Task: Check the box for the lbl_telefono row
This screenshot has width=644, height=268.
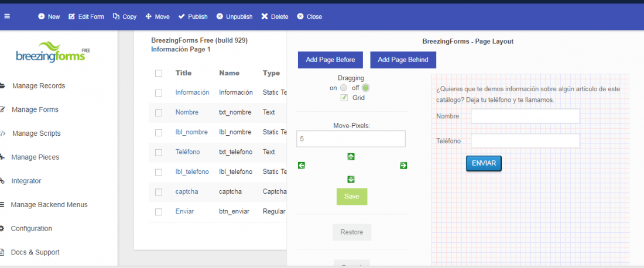Action: pos(159,172)
